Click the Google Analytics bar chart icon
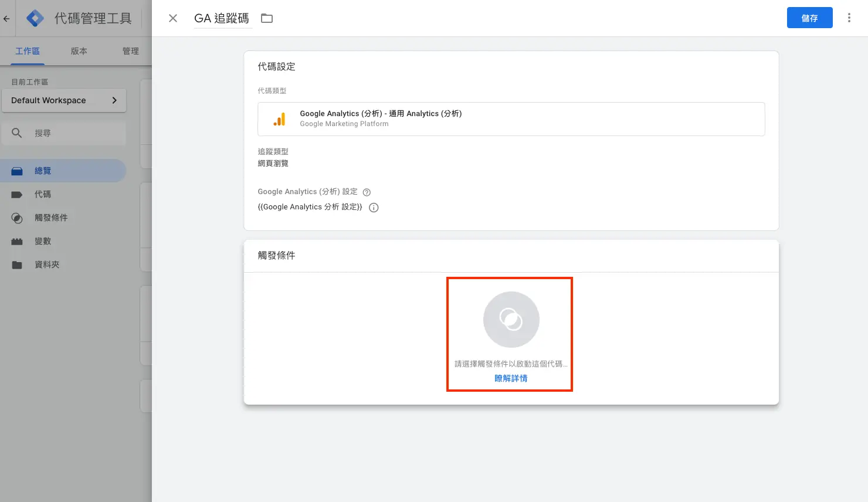 (x=280, y=119)
